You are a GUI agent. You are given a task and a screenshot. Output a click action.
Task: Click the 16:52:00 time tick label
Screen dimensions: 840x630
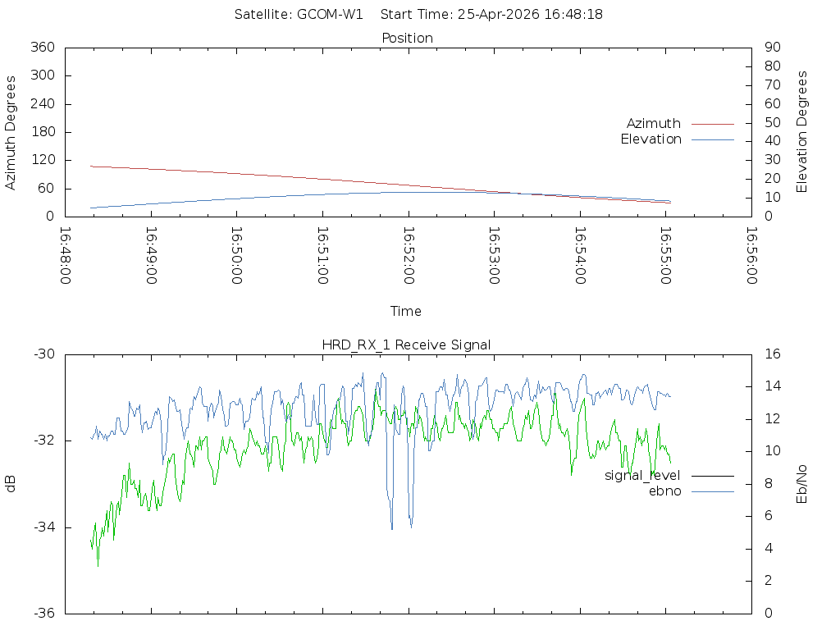(409, 256)
